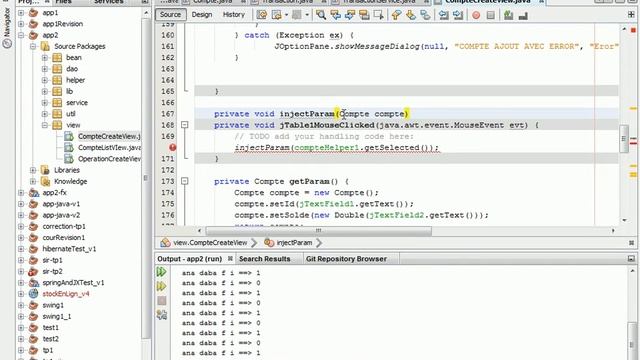Viewport: 640px width, 360px height.
Task: Click the Find Selection magnifier icon
Action: tap(321, 16)
